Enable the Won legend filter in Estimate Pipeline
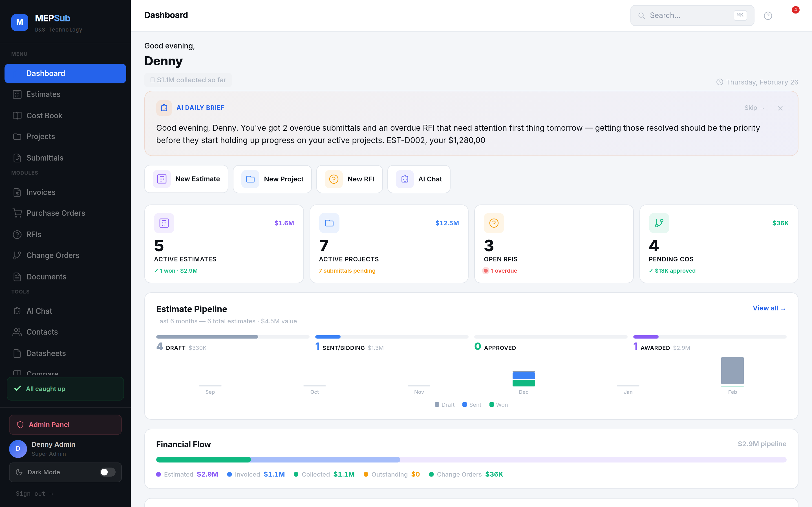 (498, 405)
